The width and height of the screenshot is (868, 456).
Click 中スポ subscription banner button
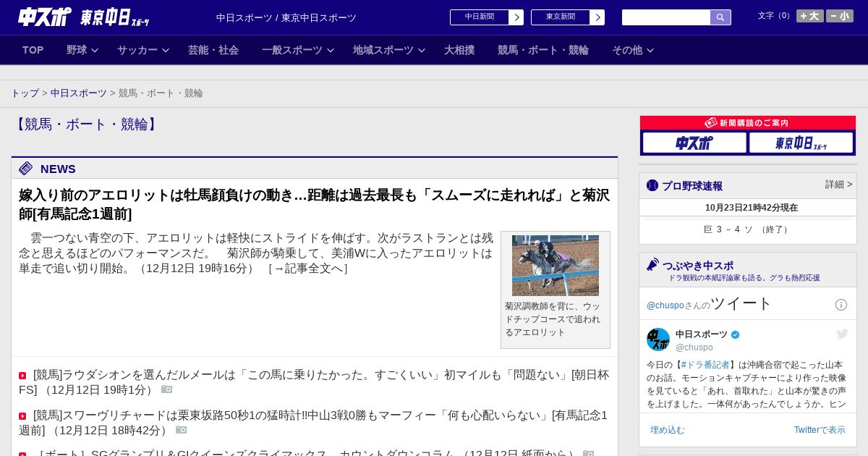click(694, 143)
